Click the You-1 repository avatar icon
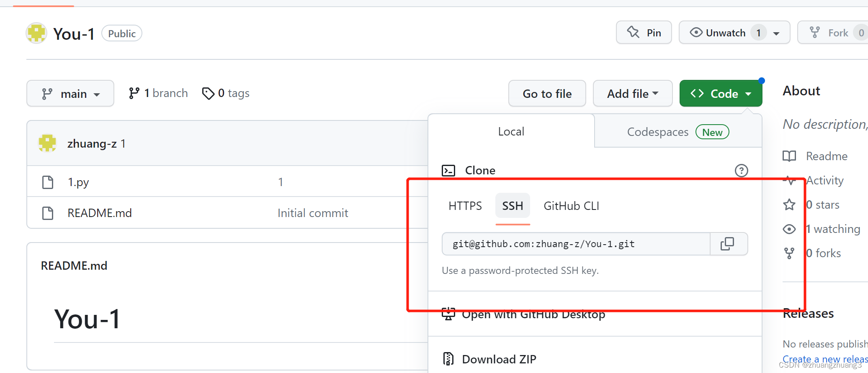Screen dimensions: 868x373 (x=36, y=33)
